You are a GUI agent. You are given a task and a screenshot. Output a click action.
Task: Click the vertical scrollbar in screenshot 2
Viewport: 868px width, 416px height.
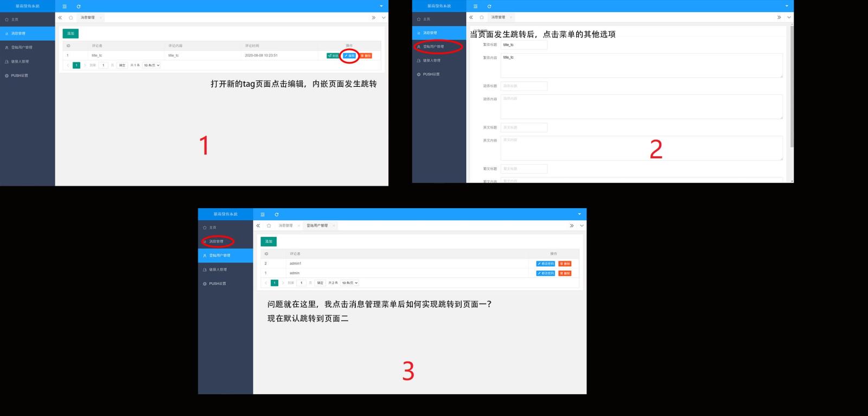click(x=792, y=87)
